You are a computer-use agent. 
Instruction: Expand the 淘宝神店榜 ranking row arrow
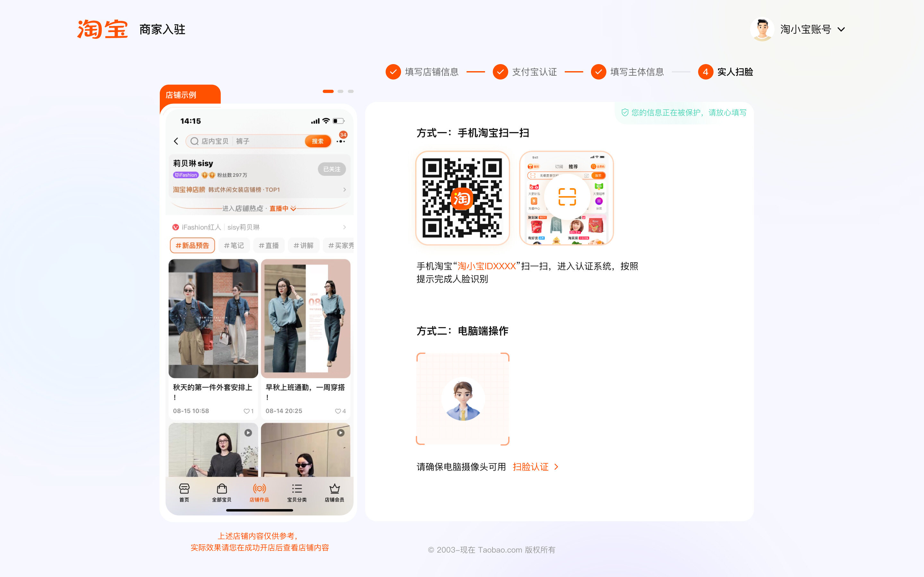click(x=344, y=190)
